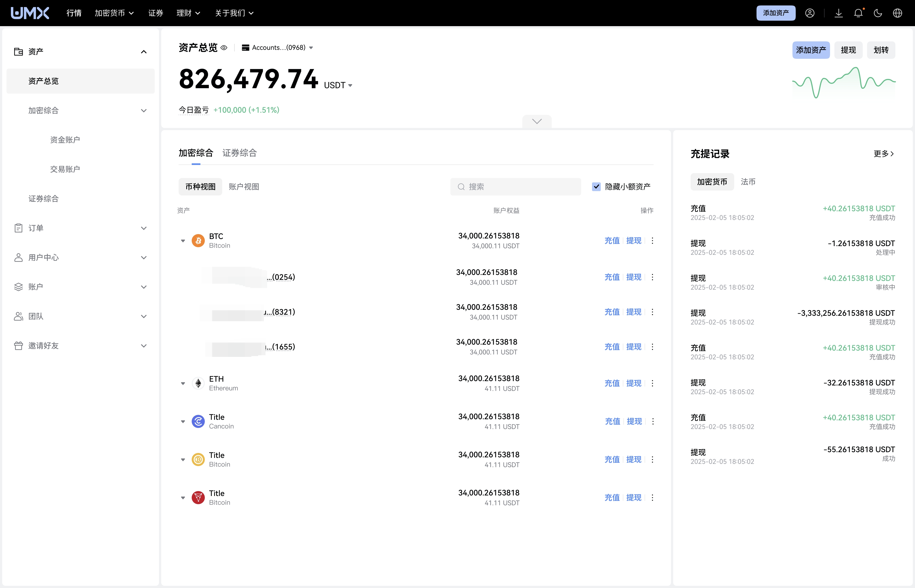
Task: Expand the 用户中心 sidebar chevron
Action: (x=144, y=257)
